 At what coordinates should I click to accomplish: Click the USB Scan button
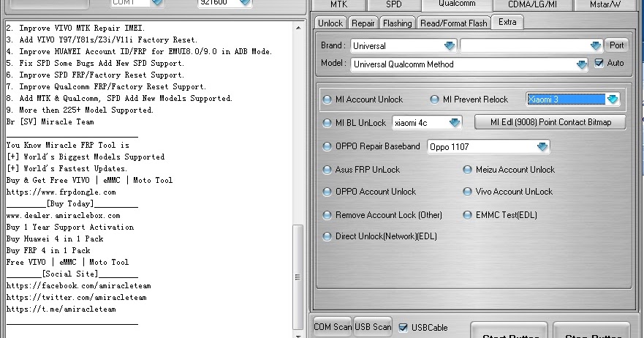pos(373,327)
